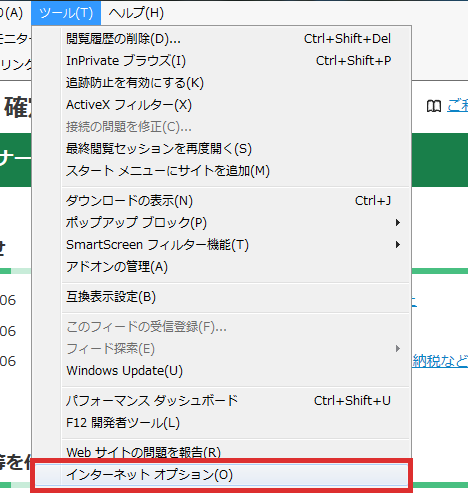
Task: Click the ご利 link at top right
Action: 457,106
